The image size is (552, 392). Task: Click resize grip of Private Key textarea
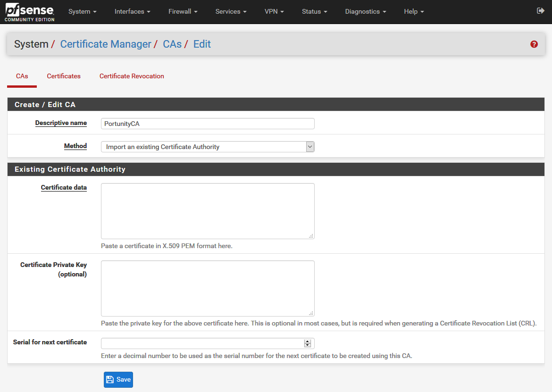(311, 313)
